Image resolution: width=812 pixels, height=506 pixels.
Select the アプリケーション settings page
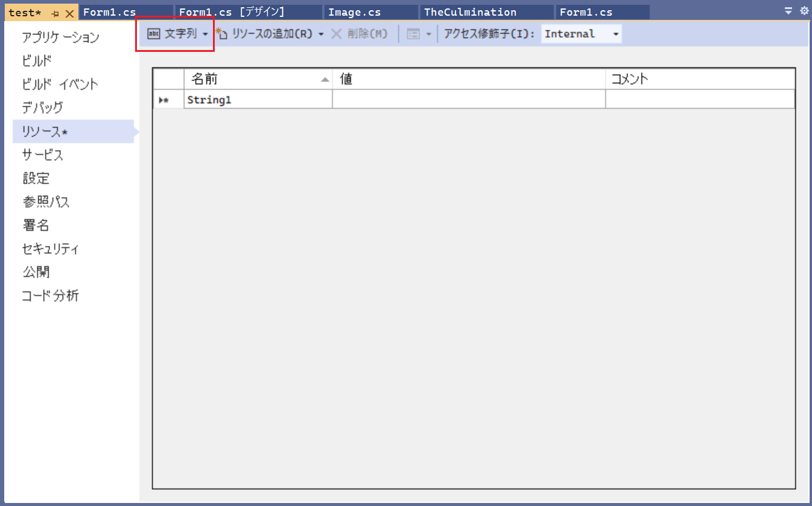pos(61,37)
